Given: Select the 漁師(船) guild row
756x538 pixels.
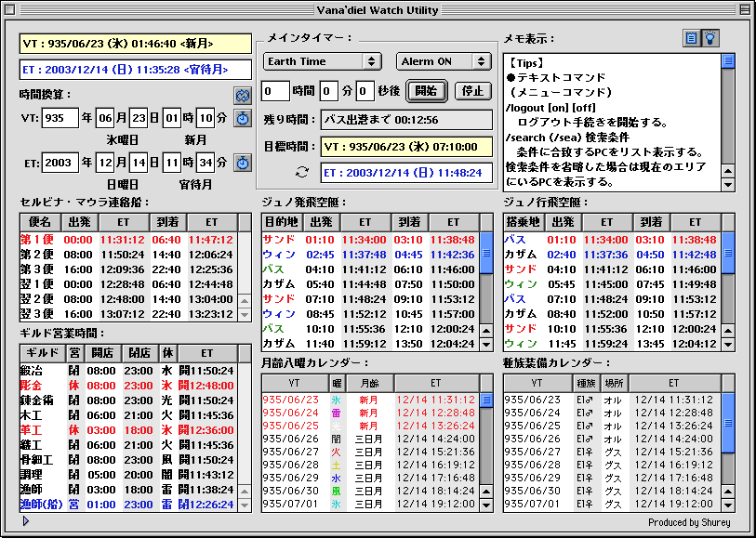Looking at the screenshot, I should (128, 505).
